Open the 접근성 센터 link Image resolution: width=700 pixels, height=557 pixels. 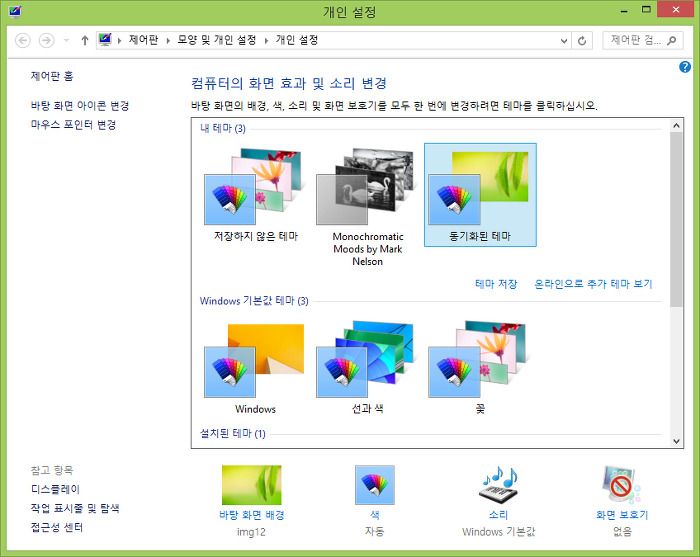click(57, 528)
